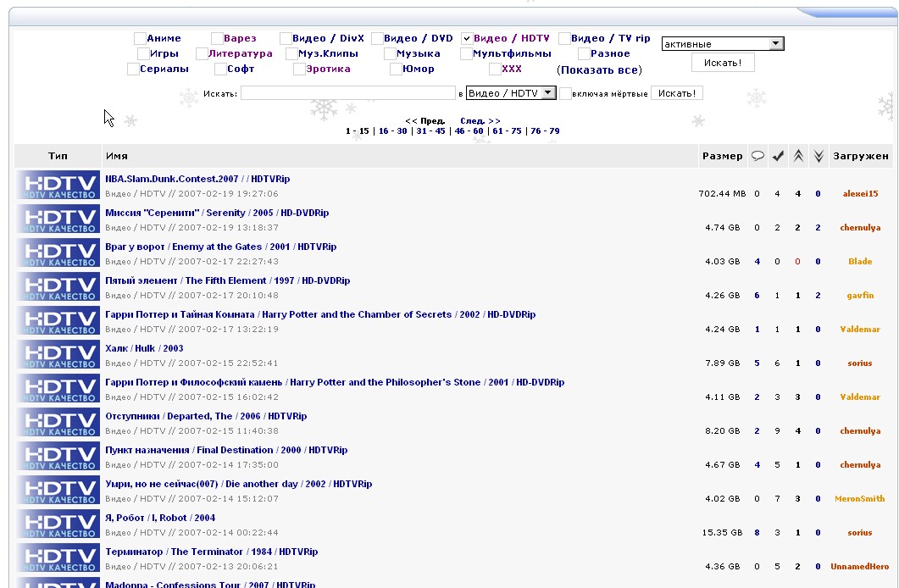899x588 pixels.
Task: Check the Варез category checkbox
Action: [217, 38]
